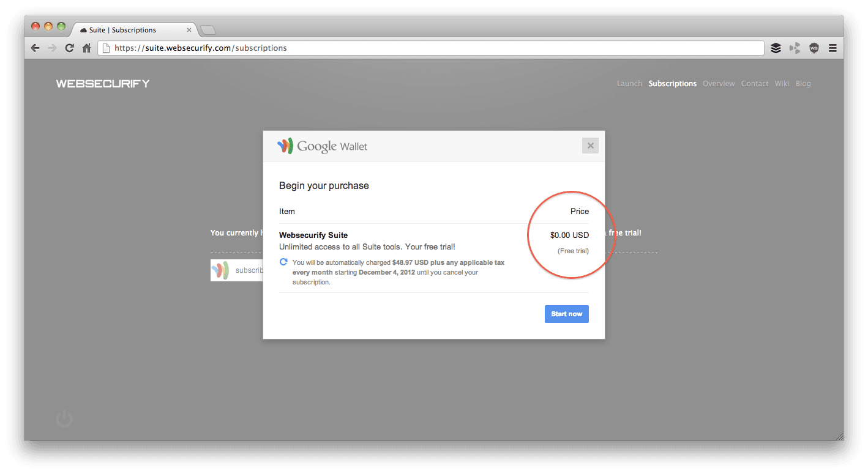Click the yellow macOS minimize button

click(x=48, y=26)
